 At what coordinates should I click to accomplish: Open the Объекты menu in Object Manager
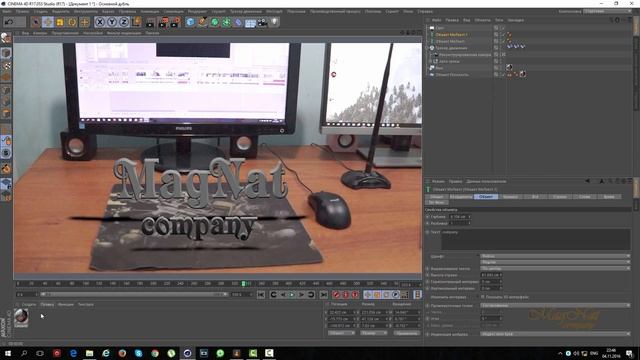pyautogui.click(x=482, y=20)
